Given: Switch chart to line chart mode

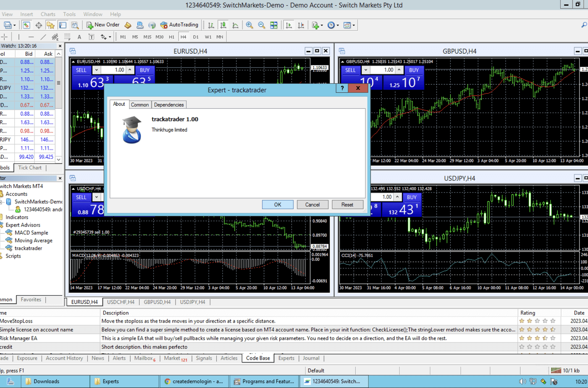Looking at the screenshot, I should [x=235, y=25].
